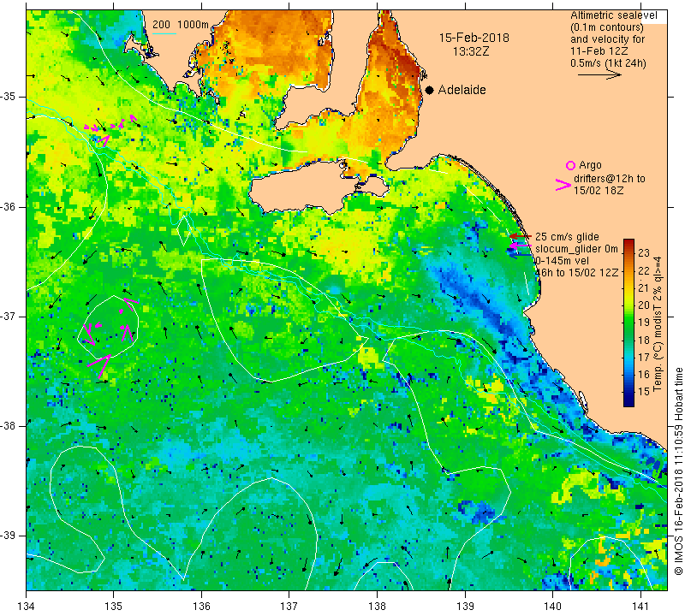Click the large magenta drifter arrow near 37.4S
685x616 pixels.
pyautogui.click(x=99, y=366)
